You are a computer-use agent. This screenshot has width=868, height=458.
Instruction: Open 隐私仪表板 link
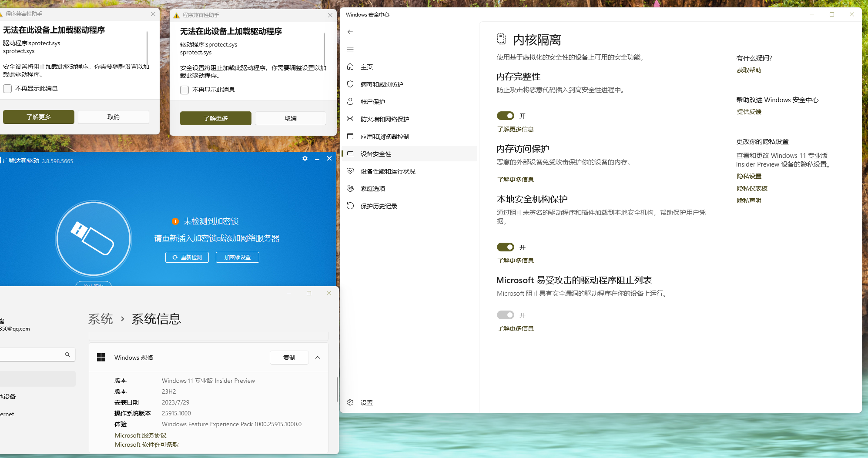[x=752, y=188]
